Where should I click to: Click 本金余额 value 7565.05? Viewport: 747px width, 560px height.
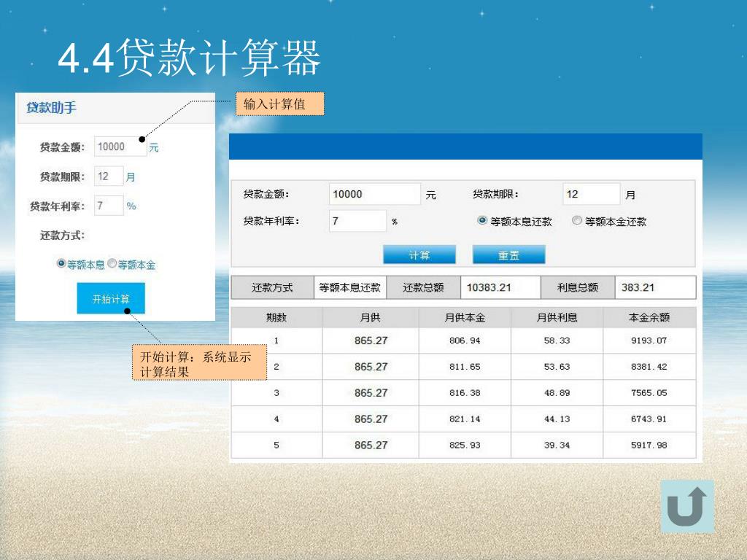click(x=649, y=393)
